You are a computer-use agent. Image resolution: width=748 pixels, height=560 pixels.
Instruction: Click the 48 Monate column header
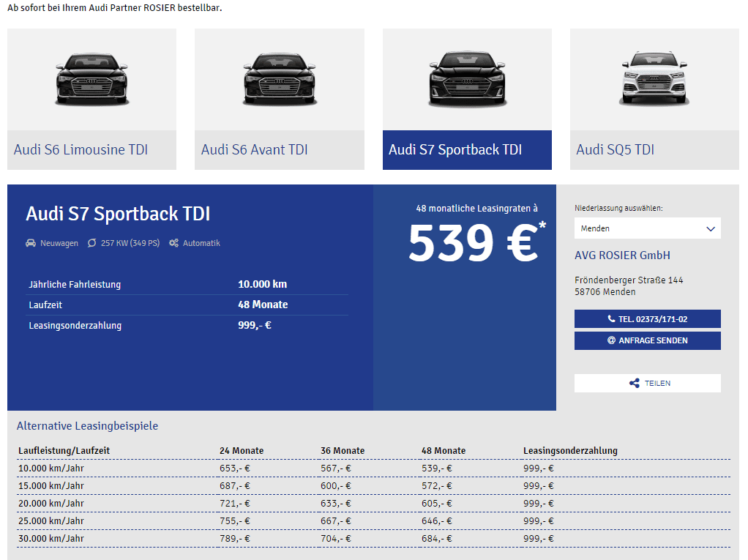pos(444,451)
